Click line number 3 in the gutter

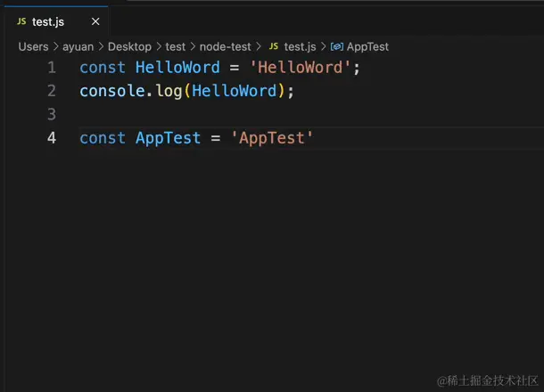pos(52,114)
